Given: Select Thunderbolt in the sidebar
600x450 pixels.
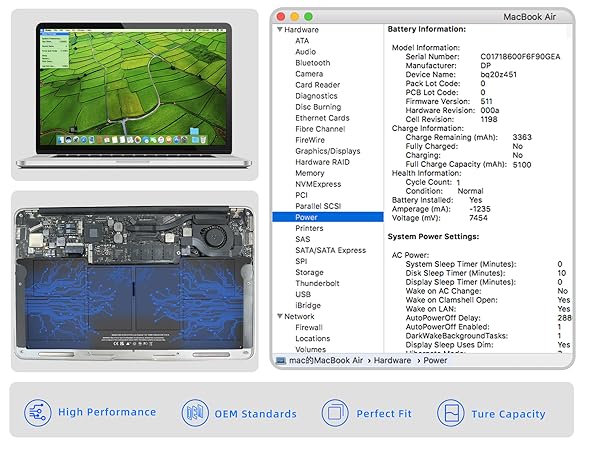Looking at the screenshot, I should point(317,284).
